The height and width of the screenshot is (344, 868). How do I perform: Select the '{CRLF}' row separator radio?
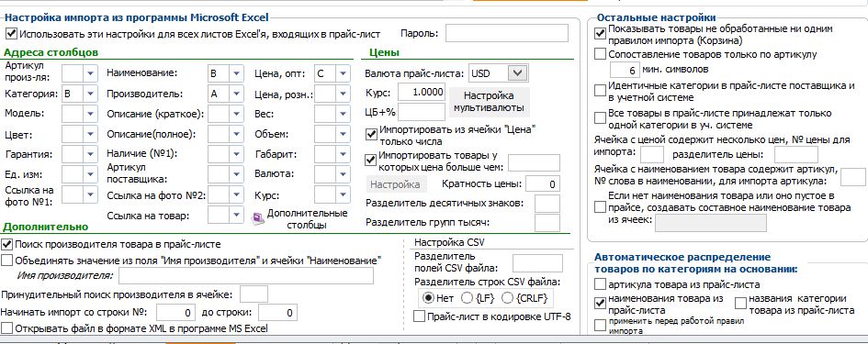(507, 298)
